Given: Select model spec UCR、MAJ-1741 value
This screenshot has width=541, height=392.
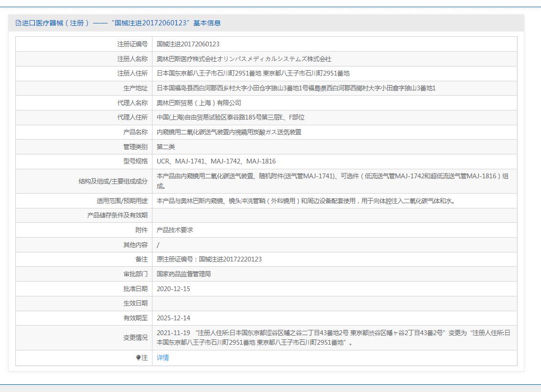Looking at the screenshot, I should 216,162.
